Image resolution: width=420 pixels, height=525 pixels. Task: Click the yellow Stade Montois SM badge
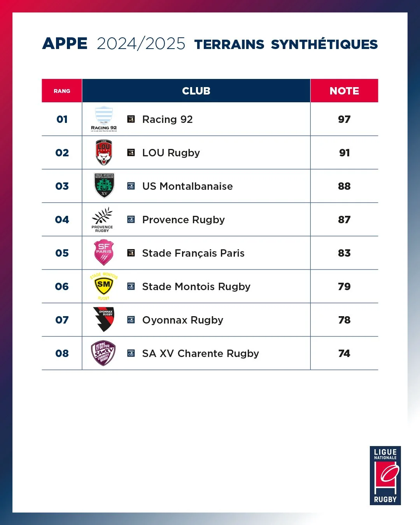[104, 286]
